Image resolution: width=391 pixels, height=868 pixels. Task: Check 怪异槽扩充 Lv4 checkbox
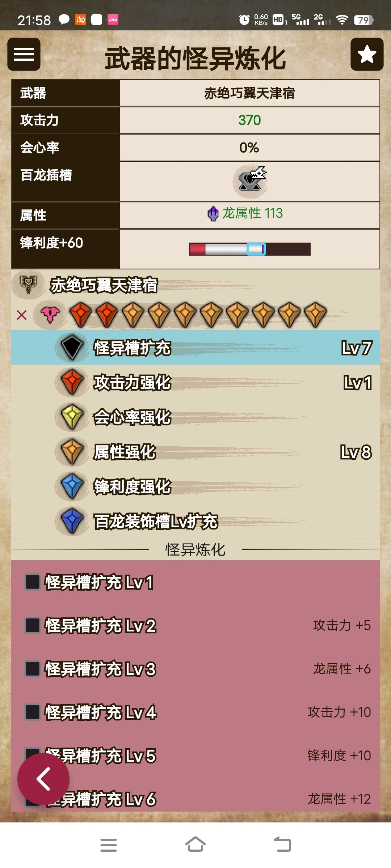pos(33,712)
